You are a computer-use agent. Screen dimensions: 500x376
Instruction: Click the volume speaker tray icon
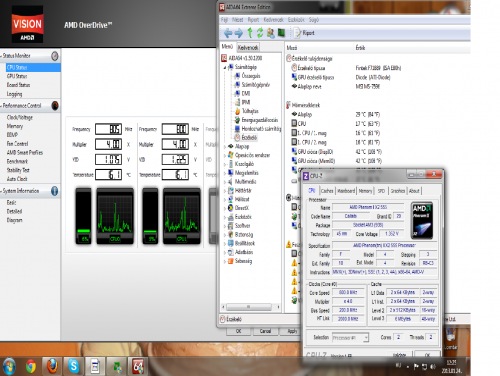coord(433,367)
